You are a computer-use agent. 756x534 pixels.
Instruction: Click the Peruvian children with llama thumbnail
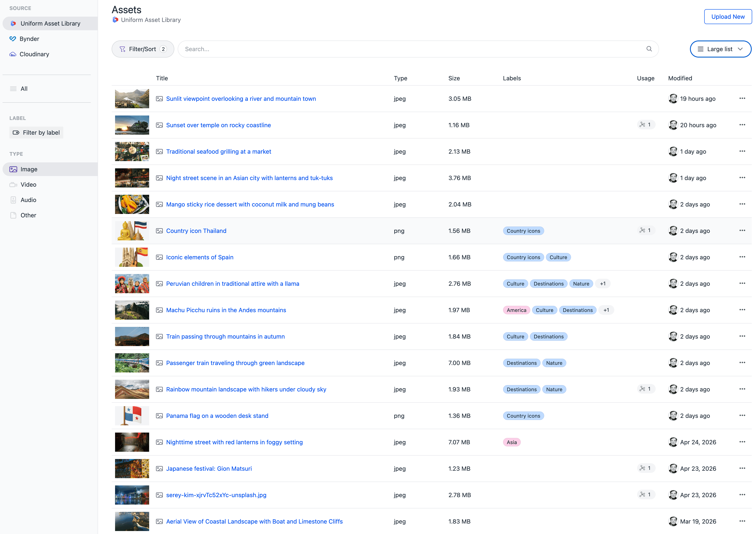(132, 284)
